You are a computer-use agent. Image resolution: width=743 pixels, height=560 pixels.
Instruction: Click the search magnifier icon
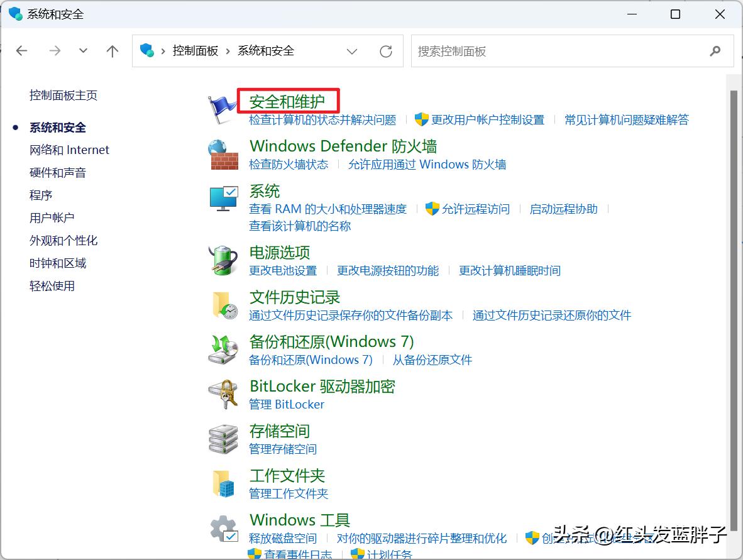coord(716,52)
